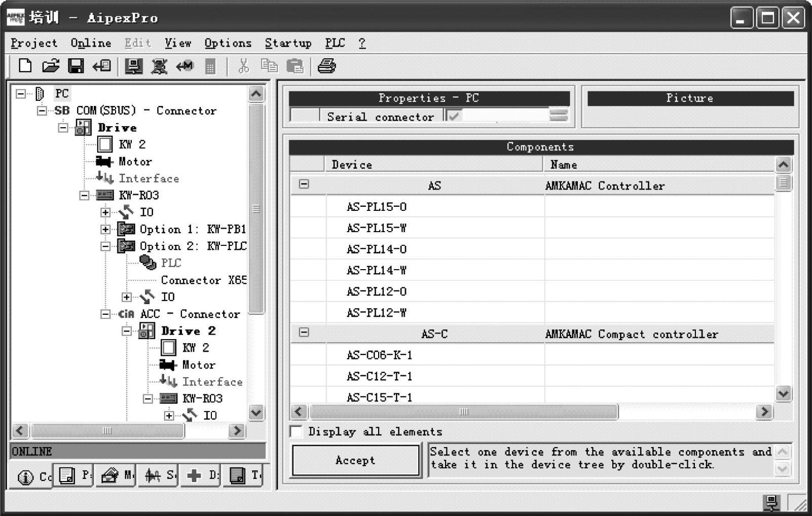Click the Components list scroll-down arrow
The height and width of the screenshot is (516, 812).
click(x=783, y=393)
